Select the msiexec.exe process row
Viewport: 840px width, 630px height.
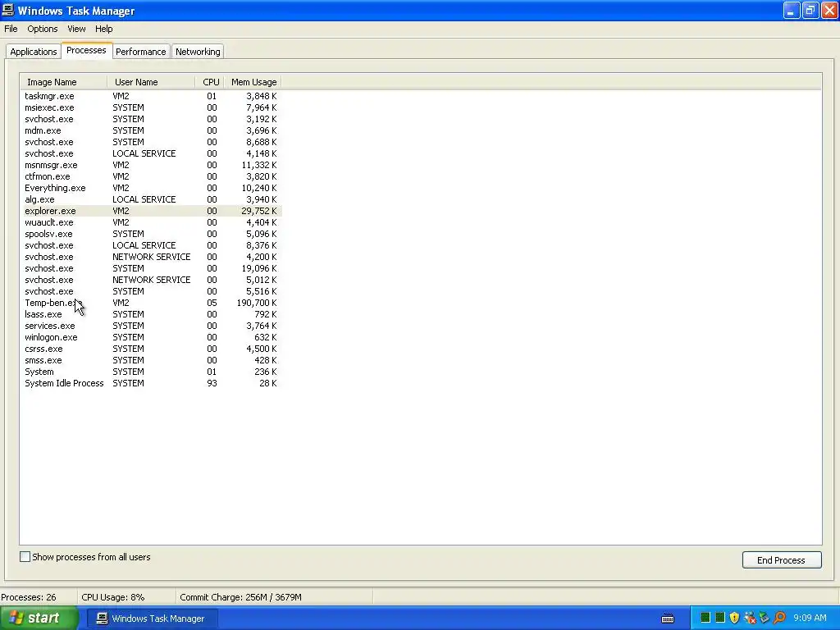pos(151,107)
